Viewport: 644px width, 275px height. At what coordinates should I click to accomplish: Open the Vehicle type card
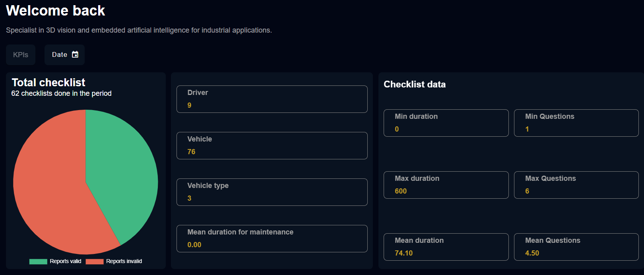point(272,192)
